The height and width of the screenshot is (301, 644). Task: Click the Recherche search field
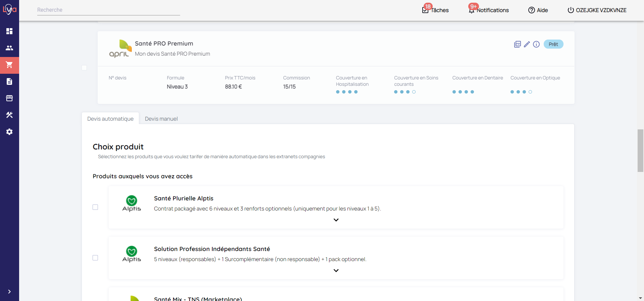click(x=108, y=10)
